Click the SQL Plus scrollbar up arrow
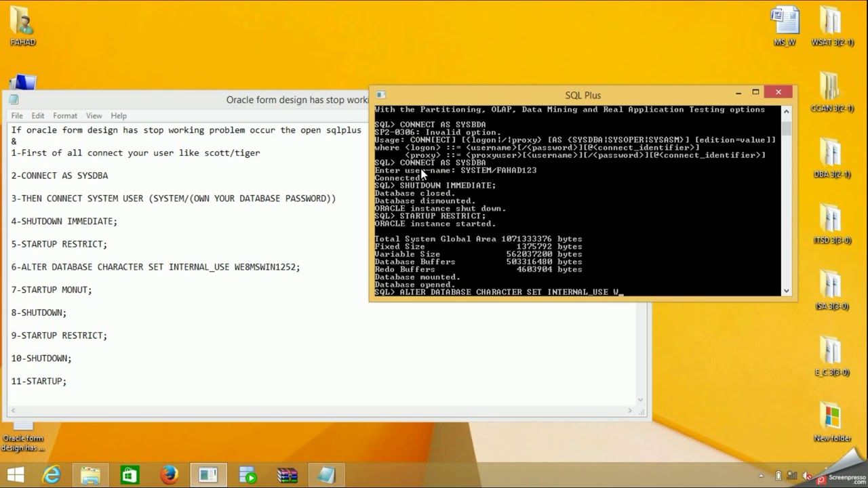The width and height of the screenshot is (868, 488). click(x=787, y=111)
